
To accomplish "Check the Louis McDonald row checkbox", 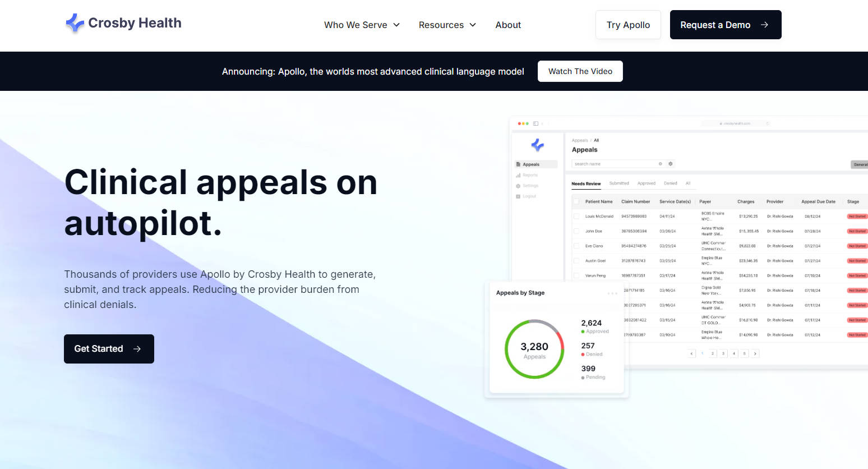I will [576, 216].
